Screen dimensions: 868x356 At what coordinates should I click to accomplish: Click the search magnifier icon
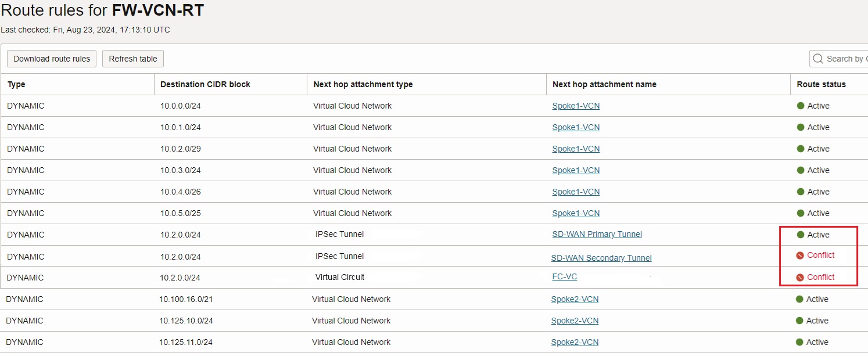click(818, 59)
